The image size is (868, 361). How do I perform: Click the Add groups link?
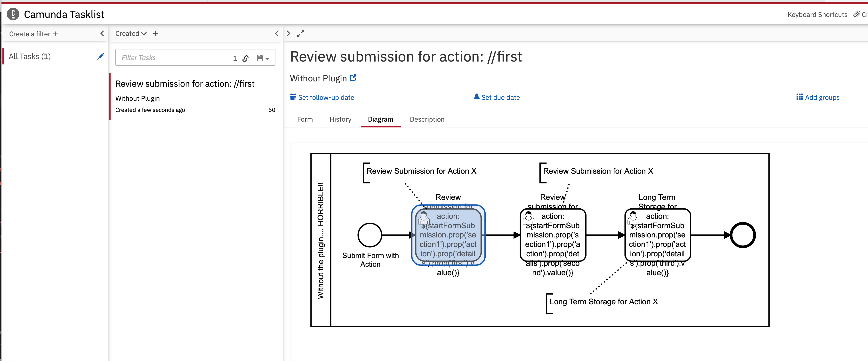coord(818,97)
